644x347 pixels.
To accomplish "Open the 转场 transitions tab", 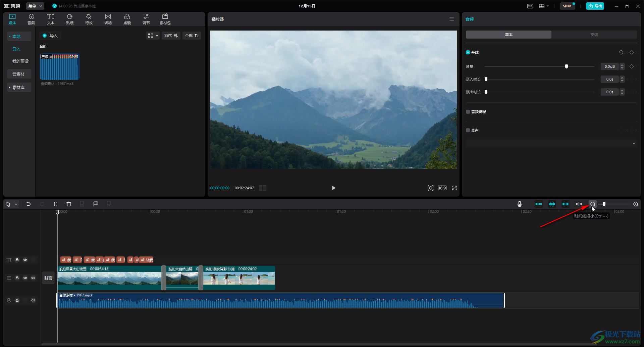I will pyautogui.click(x=108, y=19).
